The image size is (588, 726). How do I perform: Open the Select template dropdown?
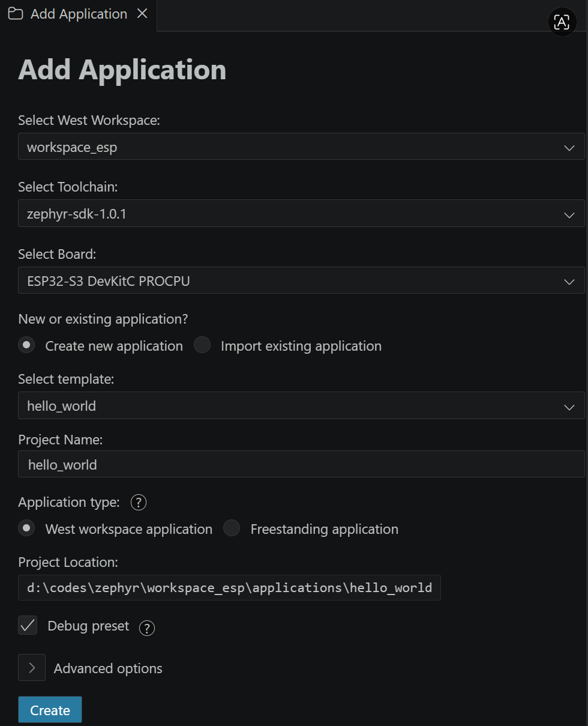click(x=301, y=406)
